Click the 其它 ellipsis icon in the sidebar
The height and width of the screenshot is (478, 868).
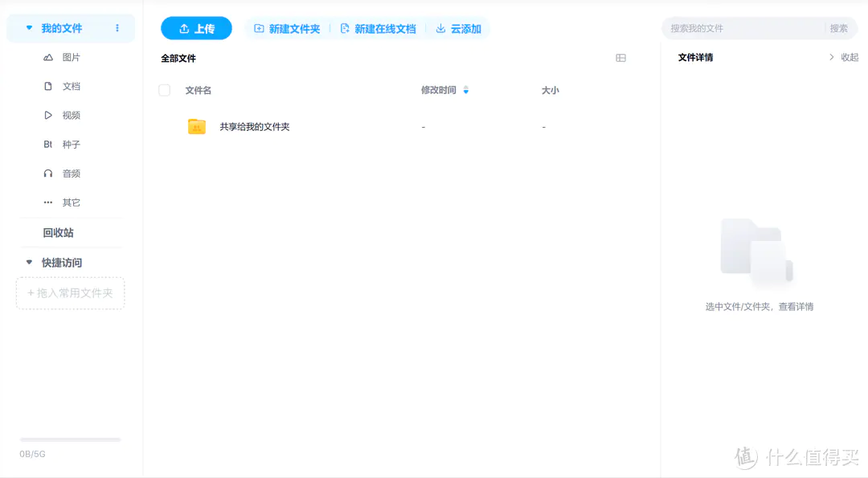[x=50, y=202]
